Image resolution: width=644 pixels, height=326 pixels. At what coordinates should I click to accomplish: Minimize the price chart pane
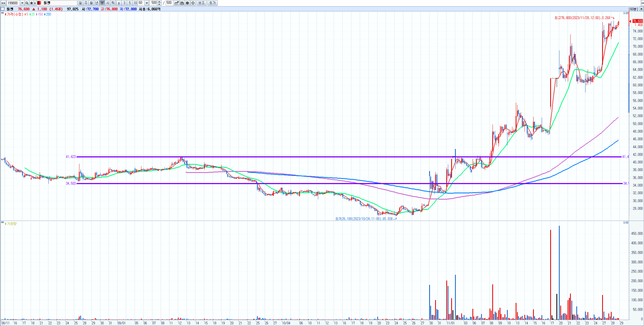pyautogui.click(x=624, y=13)
